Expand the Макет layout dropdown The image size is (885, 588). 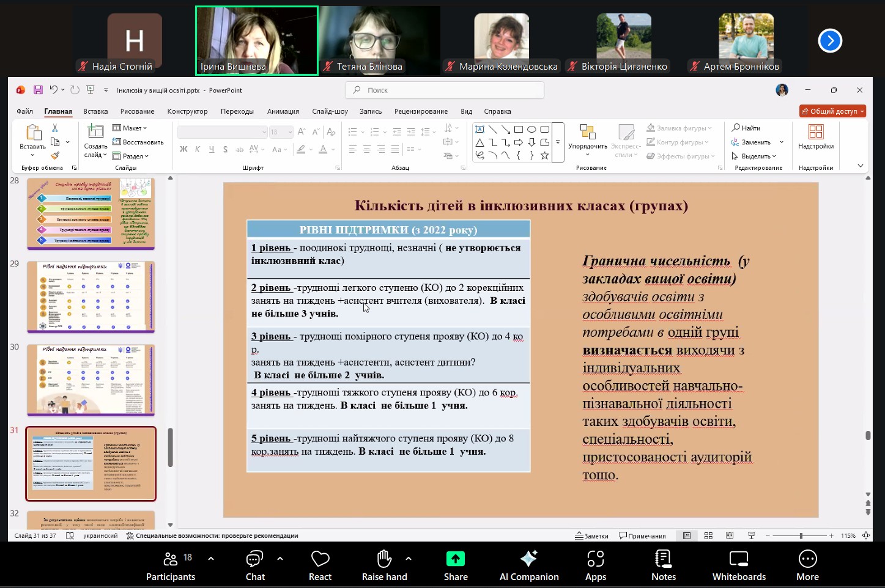130,128
